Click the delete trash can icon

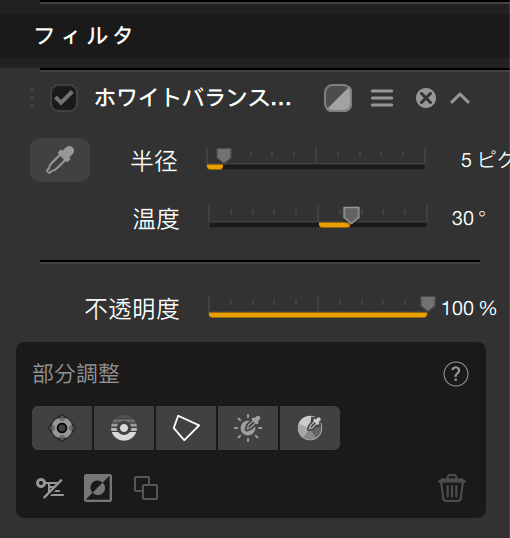coord(452,488)
